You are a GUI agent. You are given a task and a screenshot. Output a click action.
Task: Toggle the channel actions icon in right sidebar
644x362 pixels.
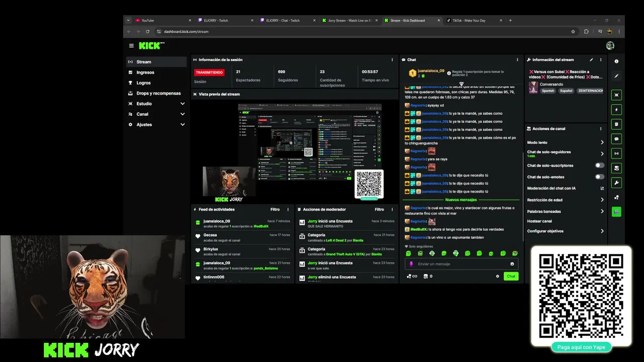click(616, 168)
